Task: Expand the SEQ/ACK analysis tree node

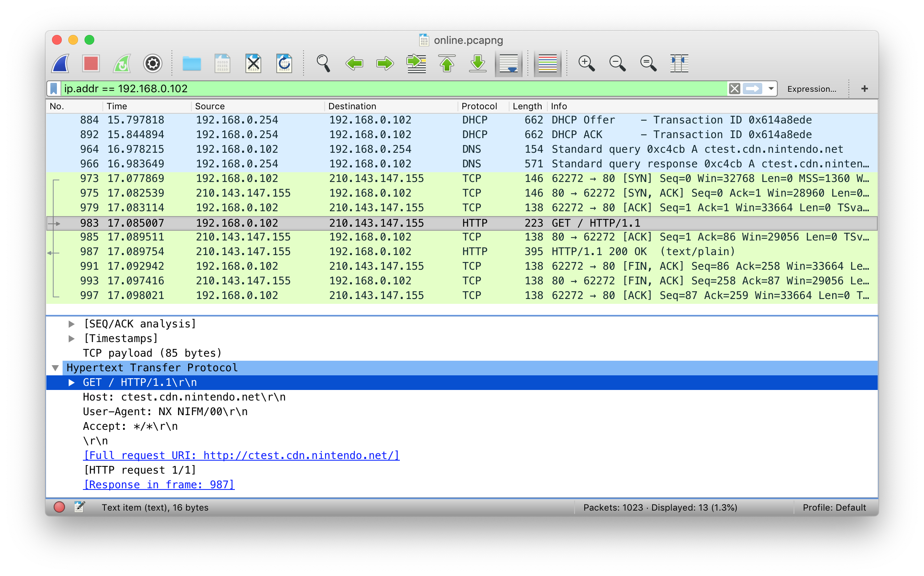Action: tap(72, 324)
